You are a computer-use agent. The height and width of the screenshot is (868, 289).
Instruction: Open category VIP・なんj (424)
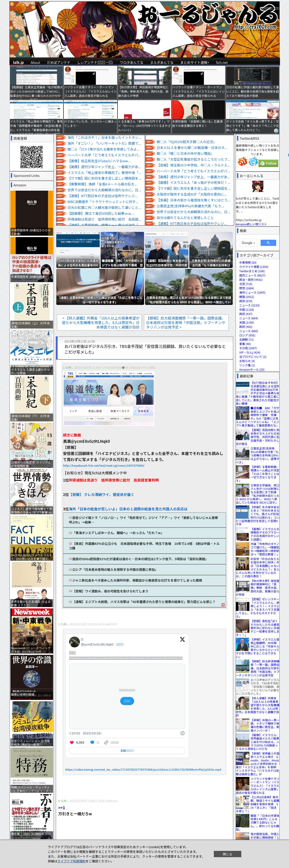[250, 352]
